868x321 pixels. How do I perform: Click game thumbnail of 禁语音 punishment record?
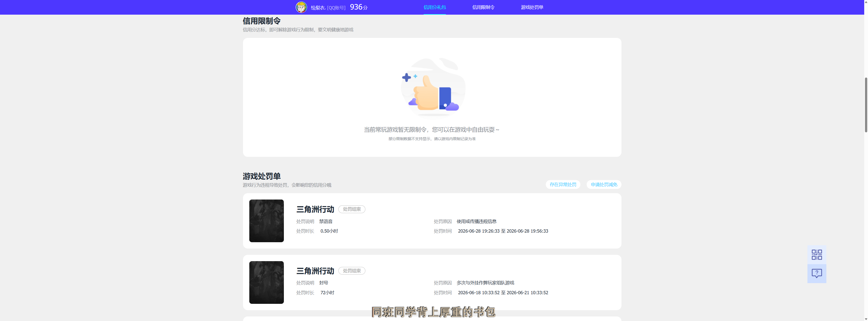pyautogui.click(x=266, y=221)
